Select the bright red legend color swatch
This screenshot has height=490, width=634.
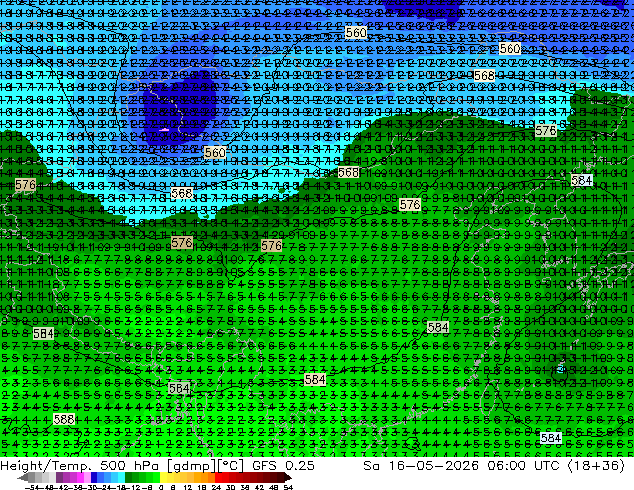pyautogui.click(x=218, y=477)
